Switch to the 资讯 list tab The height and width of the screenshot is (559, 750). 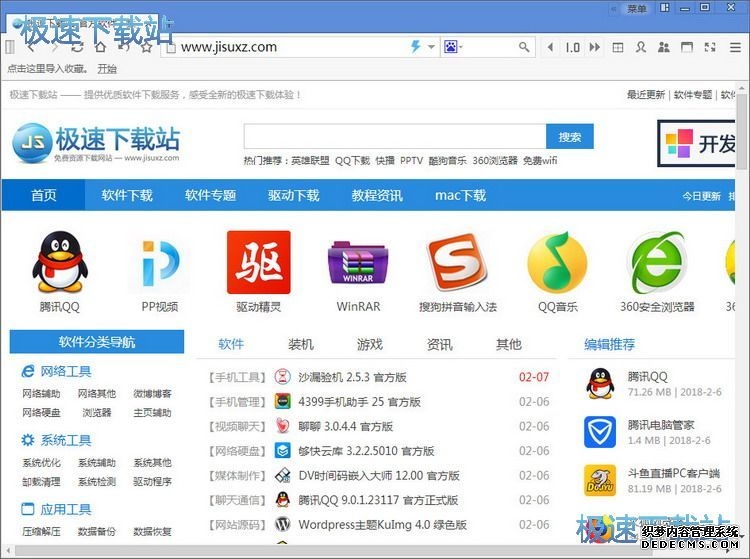tap(439, 344)
